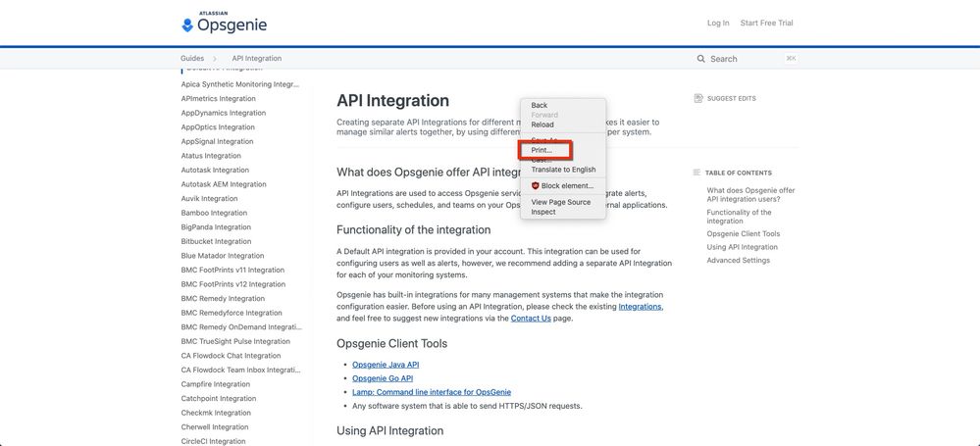This screenshot has height=446, width=980.
Task: Click the 'Opsgenie Client Tools' heading
Action: (x=391, y=343)
